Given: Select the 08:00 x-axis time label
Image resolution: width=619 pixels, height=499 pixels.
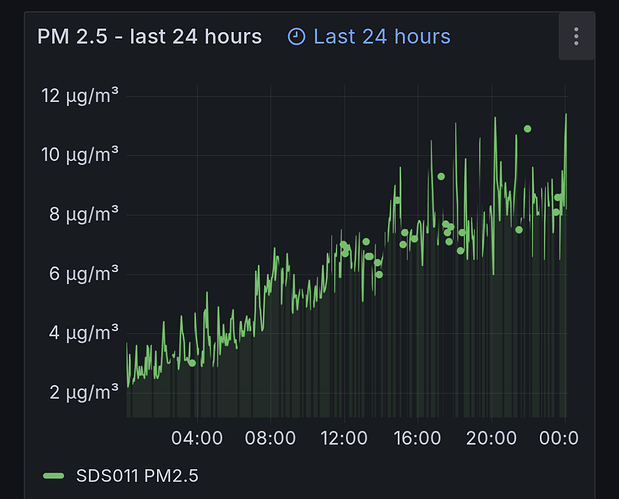Looking at the screenshot, I should point(270,438).
